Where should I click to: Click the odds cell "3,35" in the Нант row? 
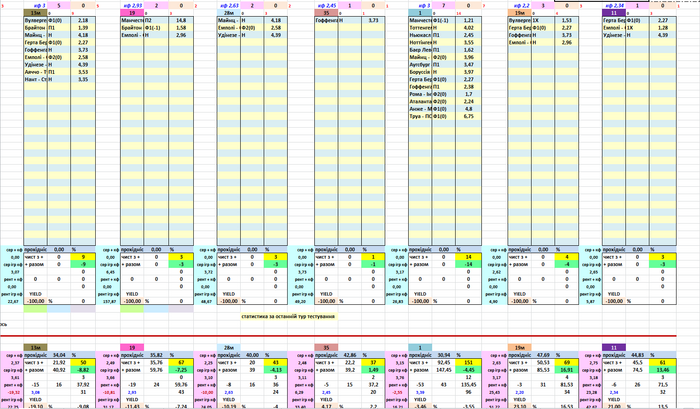(x=83, y=79)
